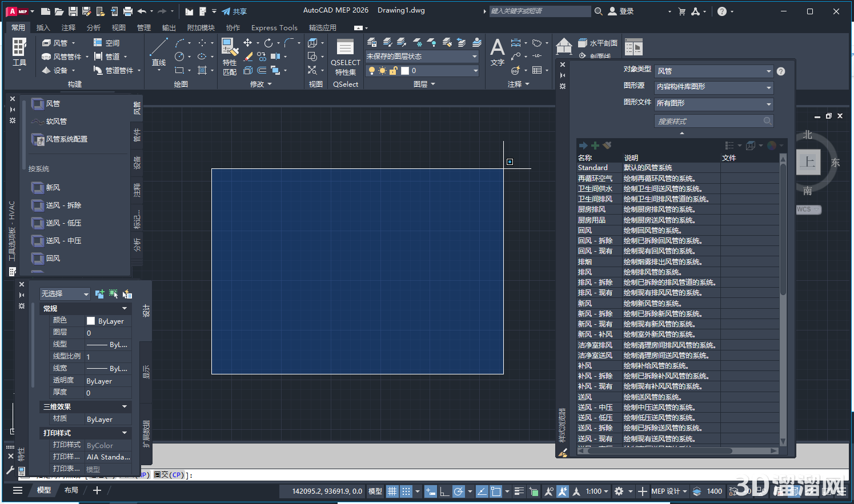Click the ByLayer 颜色 color swatch
Image resolution: width=854 pixels, height=504 pixels.
[91, 321]
